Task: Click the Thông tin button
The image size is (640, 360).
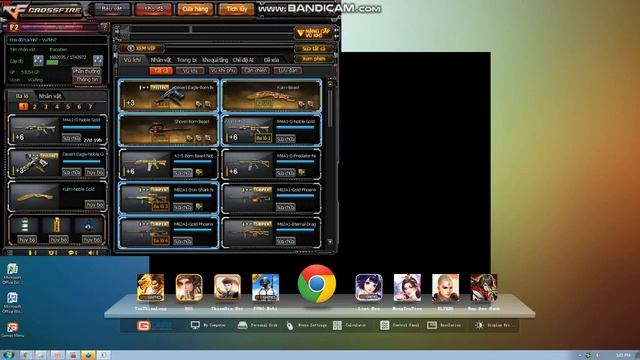Action: pos(87,80)
